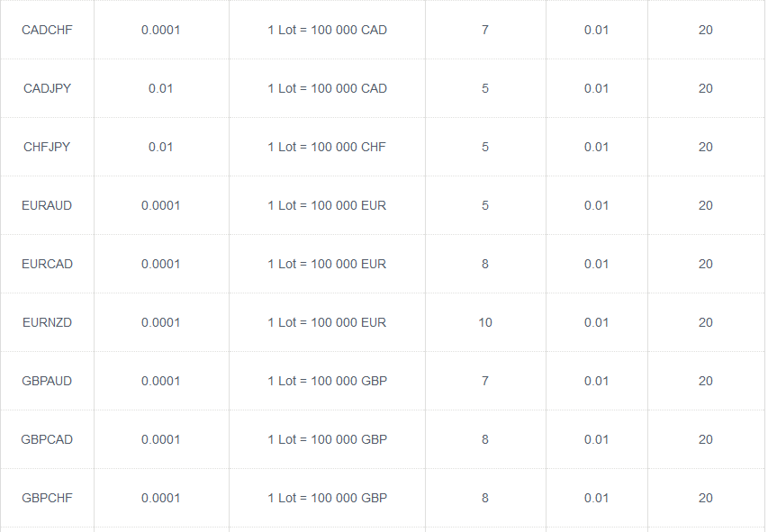768x532 pixels.
Task: Select the GBPCHF symbol cell
Action: [x=47, y=498]
